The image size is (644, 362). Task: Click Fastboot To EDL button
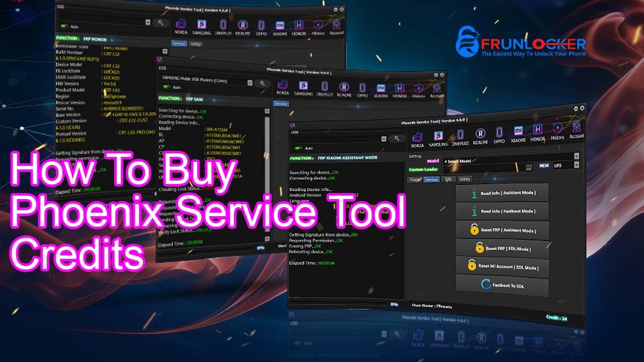pyautogui.click(x=502, y=285)
